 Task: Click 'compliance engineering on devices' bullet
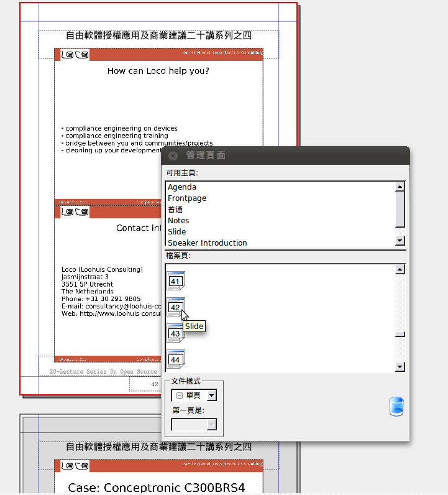click(121, 128)
